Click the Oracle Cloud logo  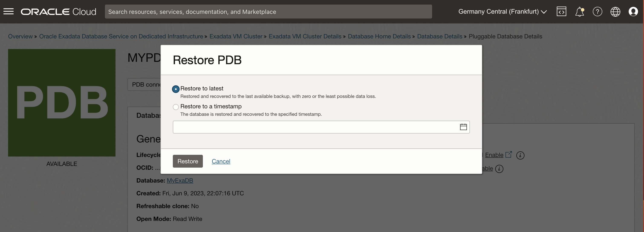[x=58, y=12]
